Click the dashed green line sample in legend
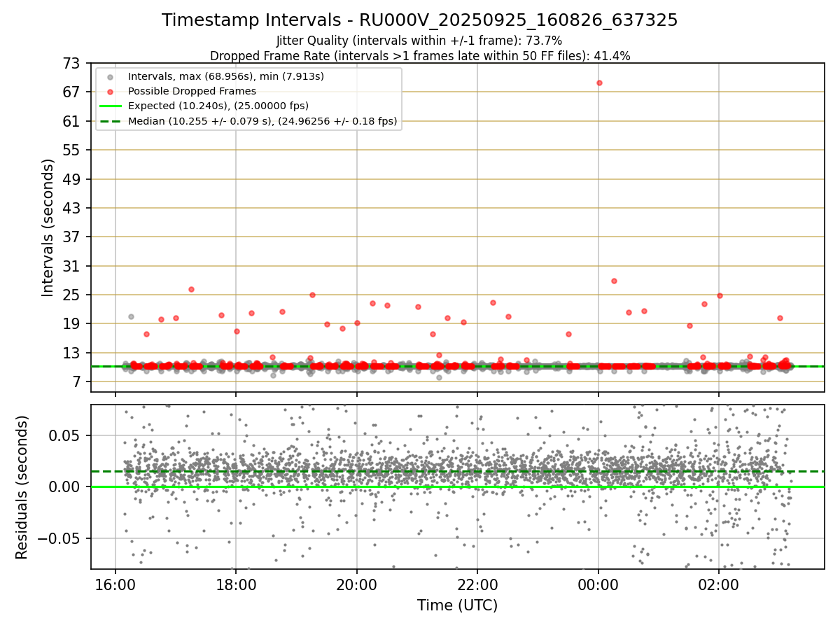The height and width of the screenshot is (630, 840). pyautogui.click(x=111, y=122)
